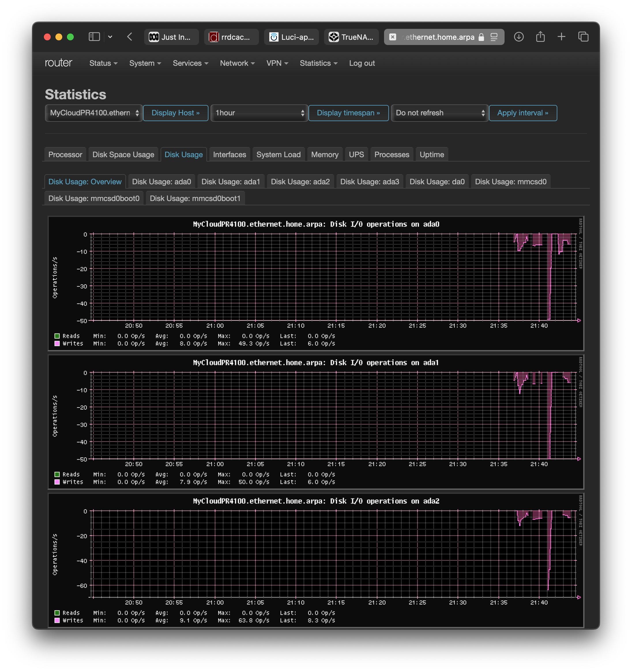This screenshot has height=672, width=632.
Task: Click the padlock icon in address bar
Action: 481,37
